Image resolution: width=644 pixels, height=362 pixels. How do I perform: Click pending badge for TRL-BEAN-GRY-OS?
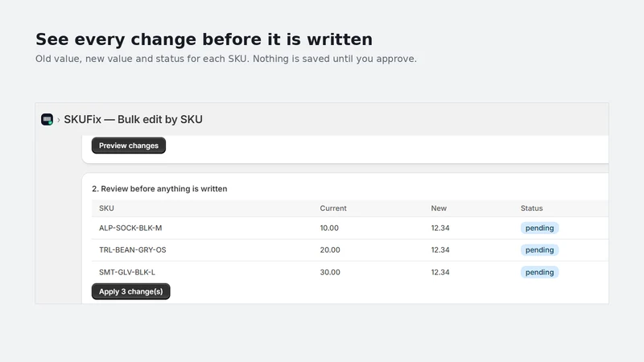click(539, 250)
